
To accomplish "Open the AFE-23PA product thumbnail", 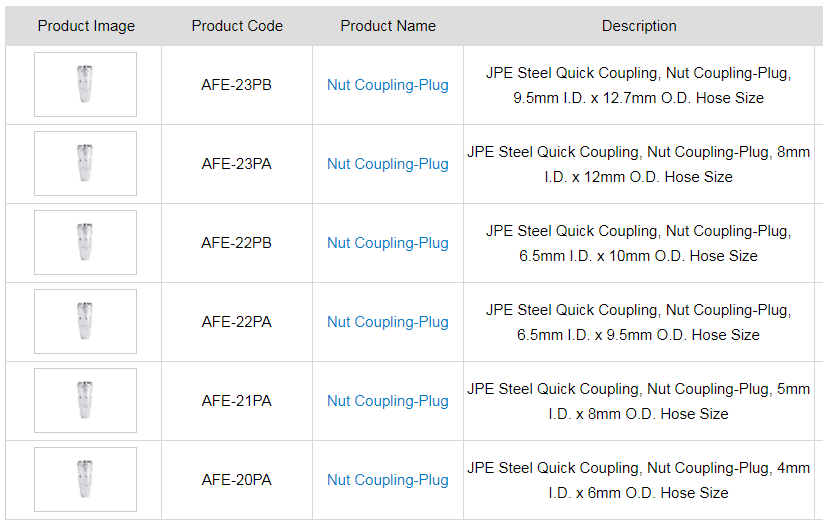I will (x=85, y=164).
